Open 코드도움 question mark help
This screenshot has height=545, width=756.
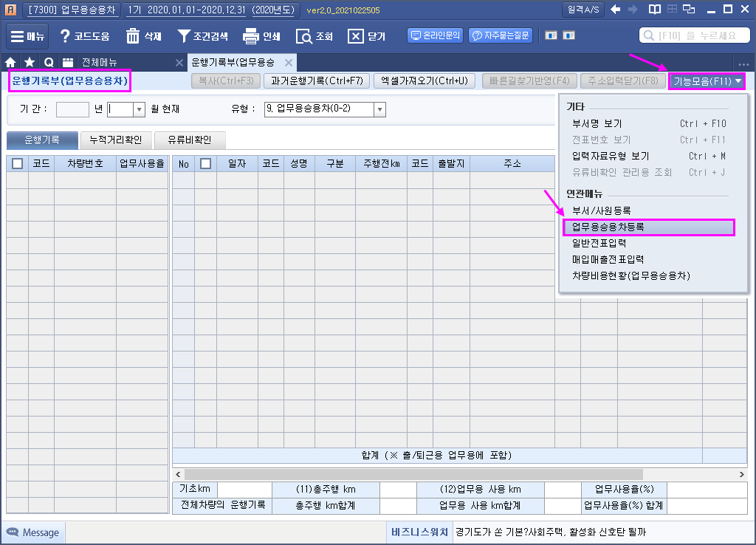(85, 36)
